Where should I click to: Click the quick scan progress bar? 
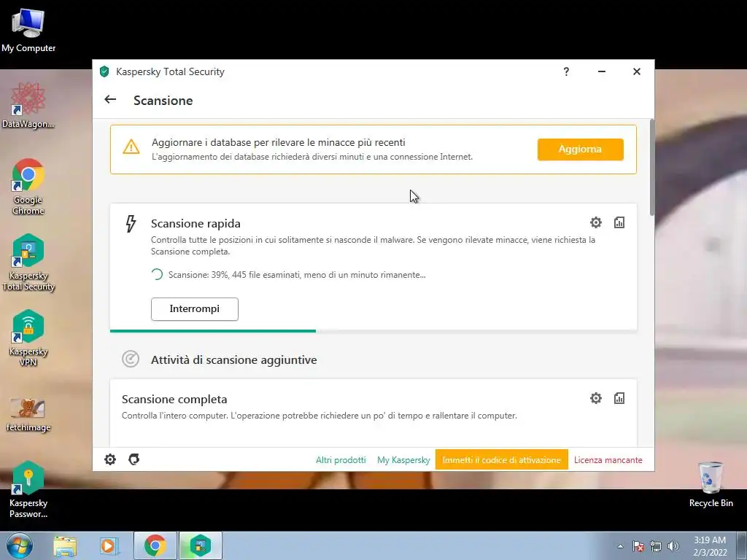pos(373,330)
